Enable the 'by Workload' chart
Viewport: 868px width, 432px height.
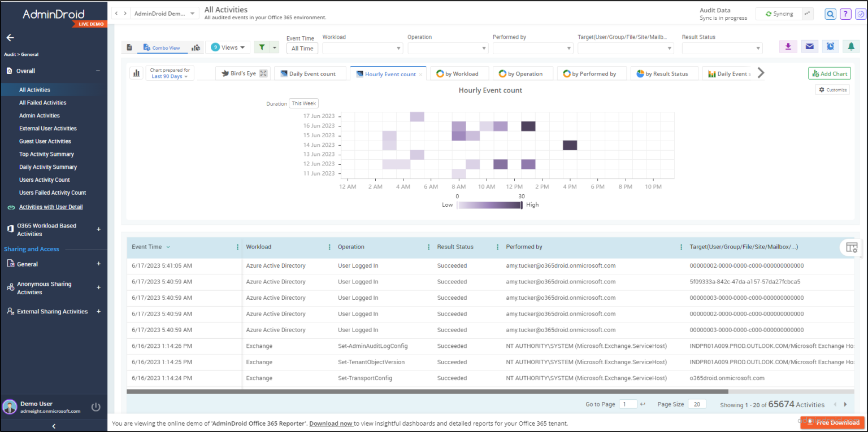[459, 73]
